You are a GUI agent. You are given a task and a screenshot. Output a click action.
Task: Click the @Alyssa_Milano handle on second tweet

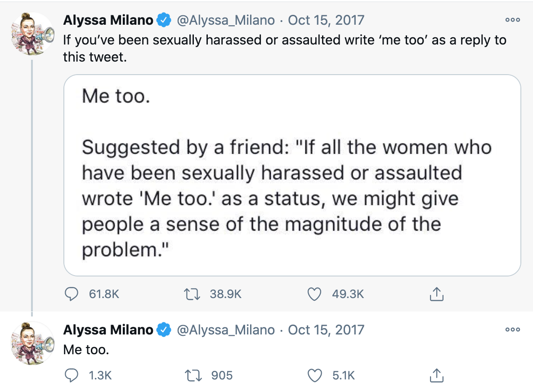226,330
